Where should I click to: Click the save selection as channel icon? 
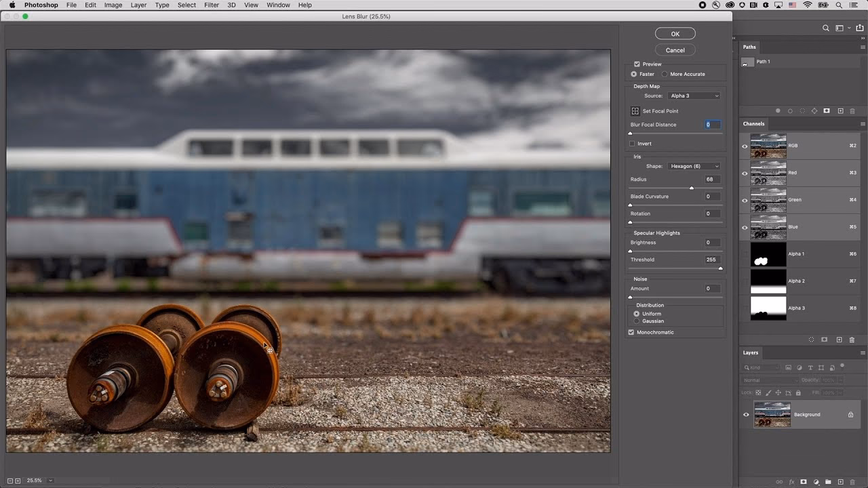[825, 340]
